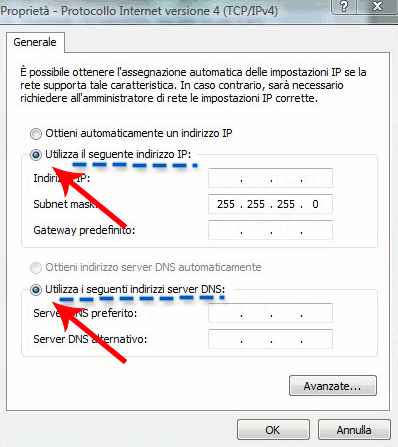Image resolution: width=398 pixels, height=447 pixels.
Task: Click the Server DNS alternativo field
Action: tap(270, 339)
